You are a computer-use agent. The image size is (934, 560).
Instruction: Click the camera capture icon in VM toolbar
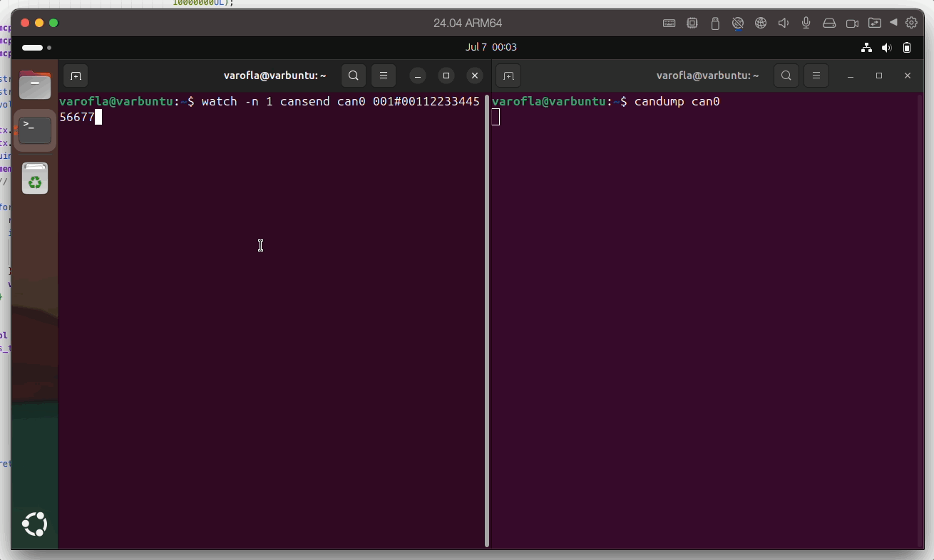tap(852, 22)
